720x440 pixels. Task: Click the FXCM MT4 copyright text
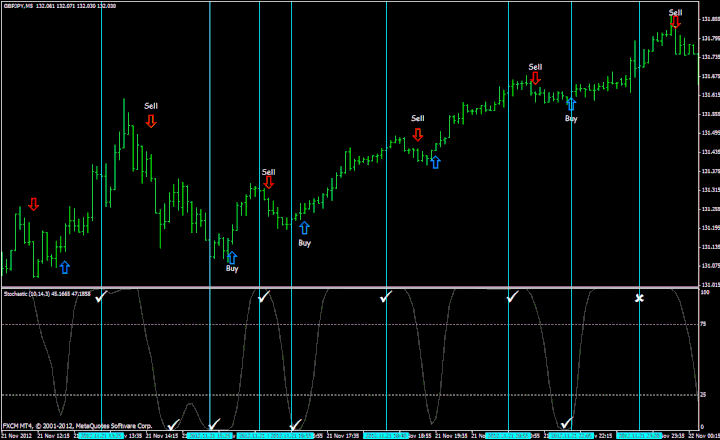(x=77, y=426)
